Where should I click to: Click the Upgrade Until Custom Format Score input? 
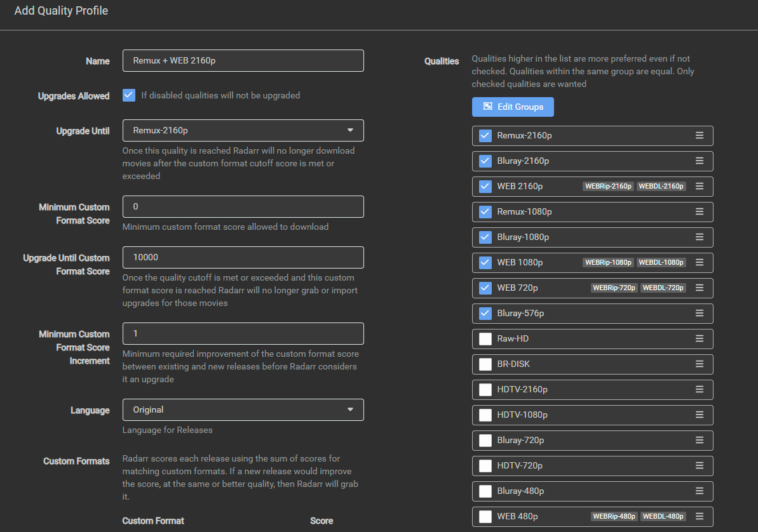click(243, 257)
